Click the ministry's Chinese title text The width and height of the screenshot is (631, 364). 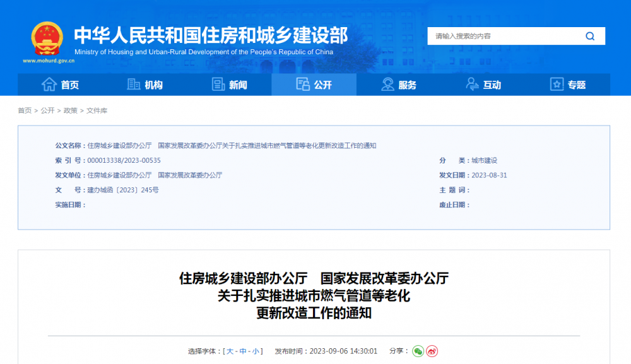click(211, 35)
